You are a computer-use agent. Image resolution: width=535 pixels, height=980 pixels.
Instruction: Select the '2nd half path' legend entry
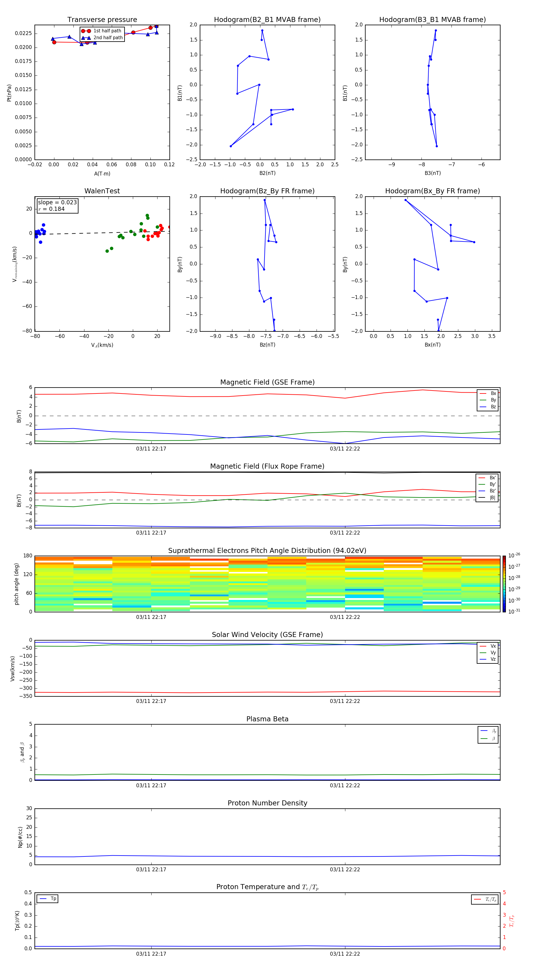point(102,38)
